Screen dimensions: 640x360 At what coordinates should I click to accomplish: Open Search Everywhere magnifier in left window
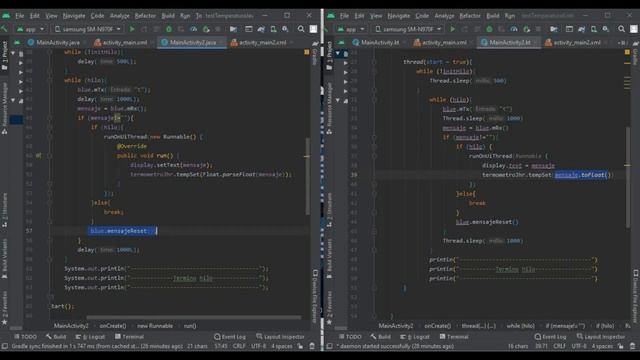click(x=301, y=29)
